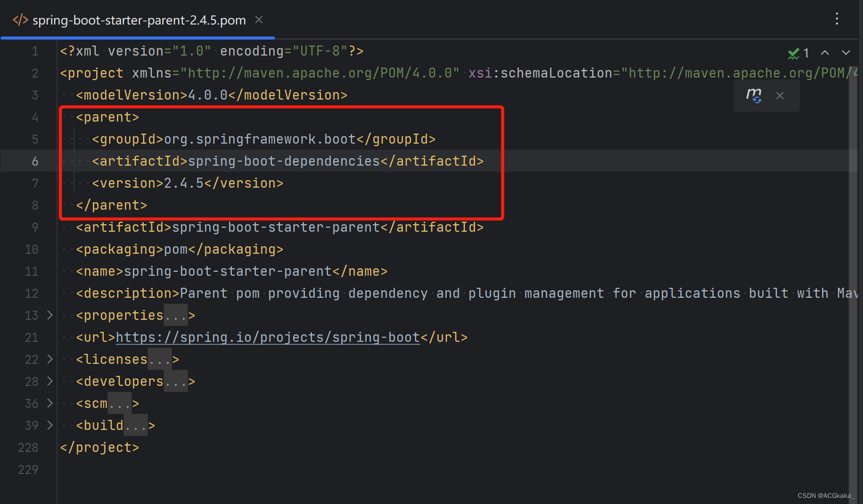863x504 pixels.
Task: Expand the folded scm block
Action: point(50,403)
